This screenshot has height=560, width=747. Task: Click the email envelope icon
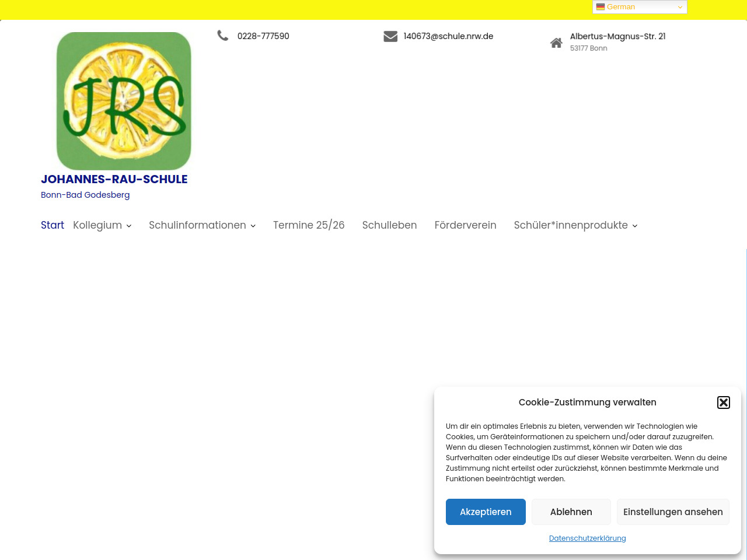[x=390, y=36]
